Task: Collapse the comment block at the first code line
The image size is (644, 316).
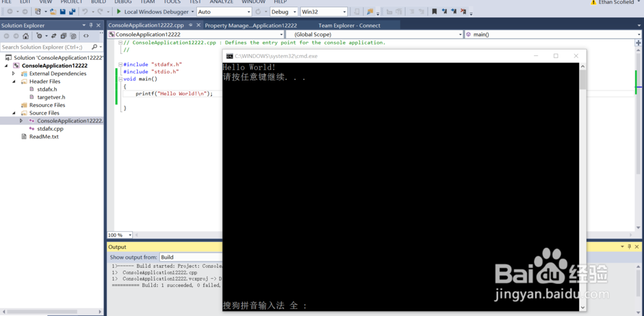Action: 120,42
